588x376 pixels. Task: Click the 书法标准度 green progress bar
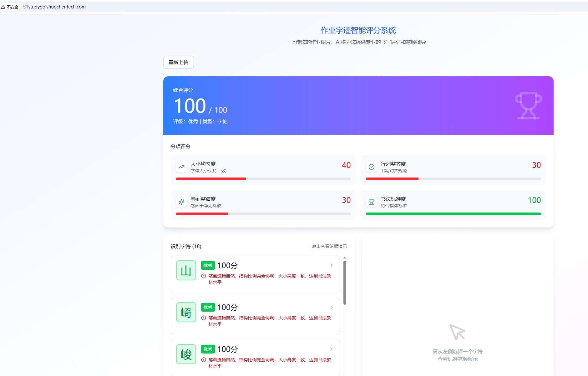tap(453, 214)
